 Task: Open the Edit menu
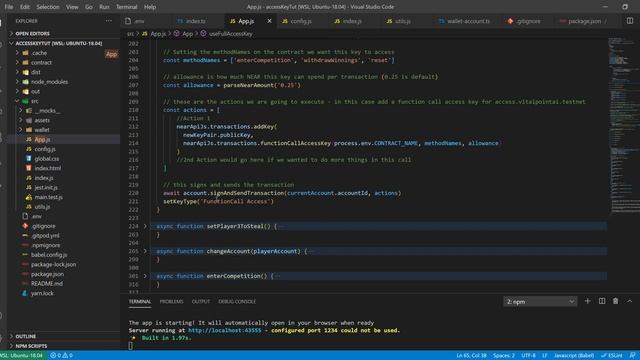click(x=25, y=7)
